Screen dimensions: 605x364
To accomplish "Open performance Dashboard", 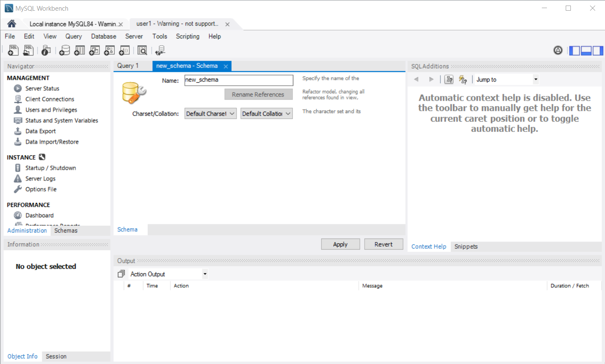I will tap(39, 215).
